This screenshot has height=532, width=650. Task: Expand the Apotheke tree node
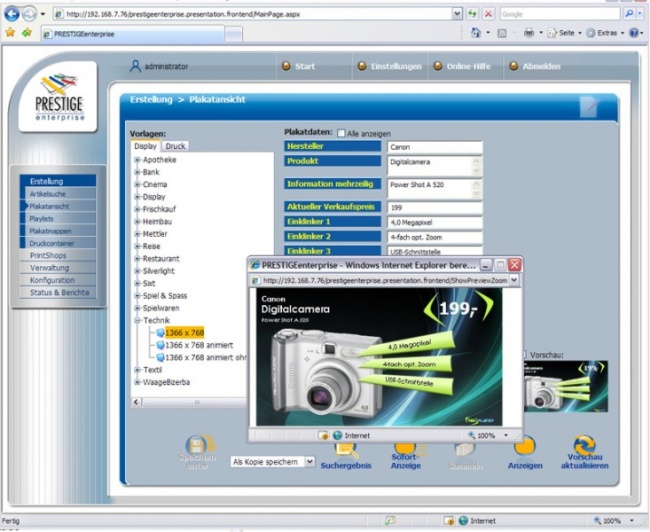pyautogui.click(x=137, y=160)
